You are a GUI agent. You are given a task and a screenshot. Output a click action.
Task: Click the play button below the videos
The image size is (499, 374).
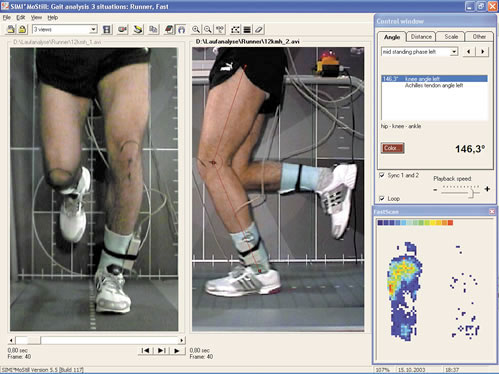(x=177, y=350)
